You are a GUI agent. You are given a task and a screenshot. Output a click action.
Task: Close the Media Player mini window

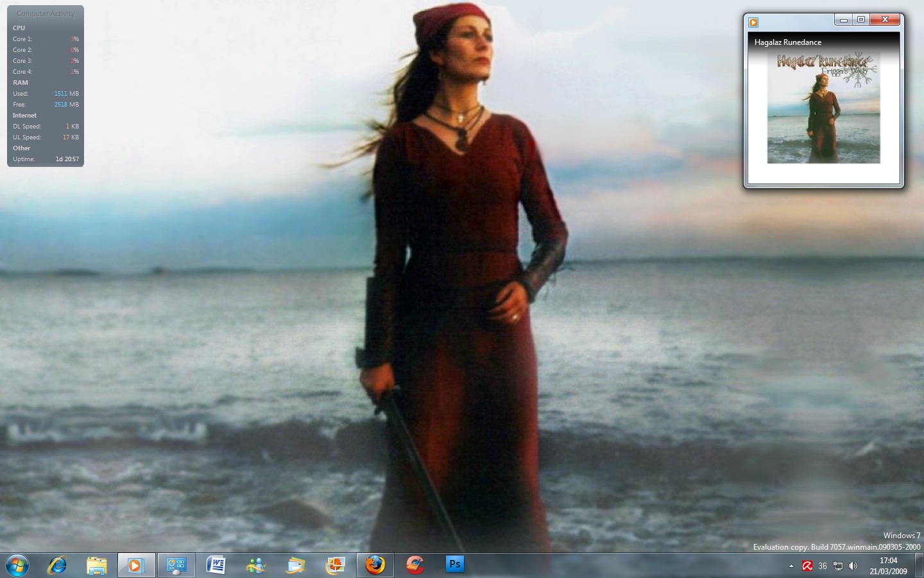pyautogui.click(x=885, y=20)
